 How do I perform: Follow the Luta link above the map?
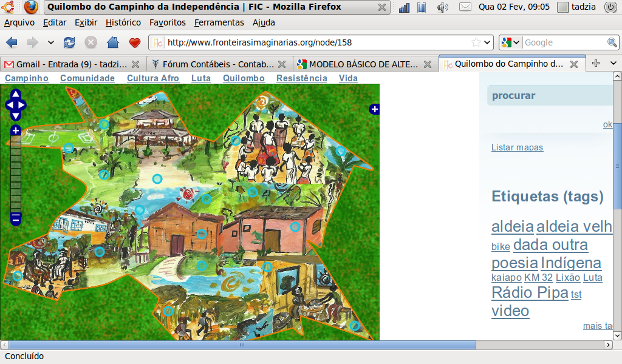click(x=201, y=78)
